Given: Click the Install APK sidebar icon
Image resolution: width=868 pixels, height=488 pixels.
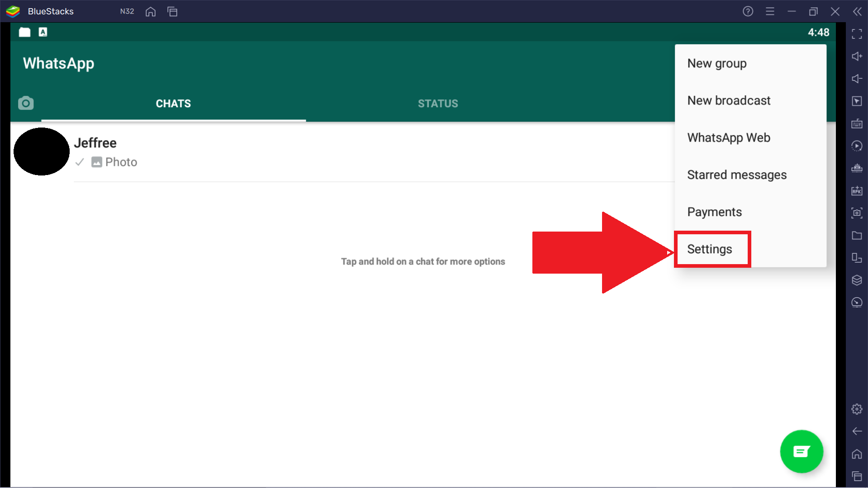Looking at the screenshot, I should pyautogui.click(x=857, y=190).
